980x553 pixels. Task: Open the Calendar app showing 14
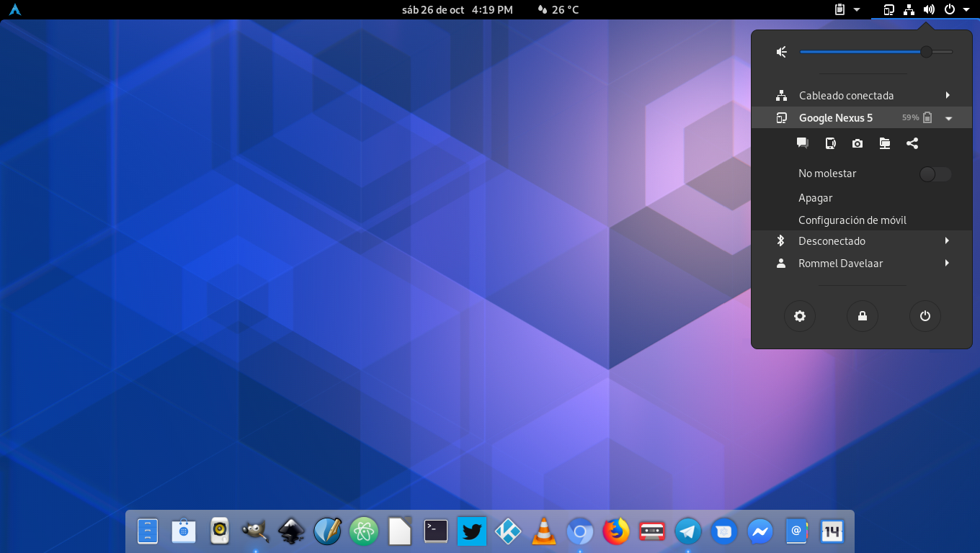[832, 531]
